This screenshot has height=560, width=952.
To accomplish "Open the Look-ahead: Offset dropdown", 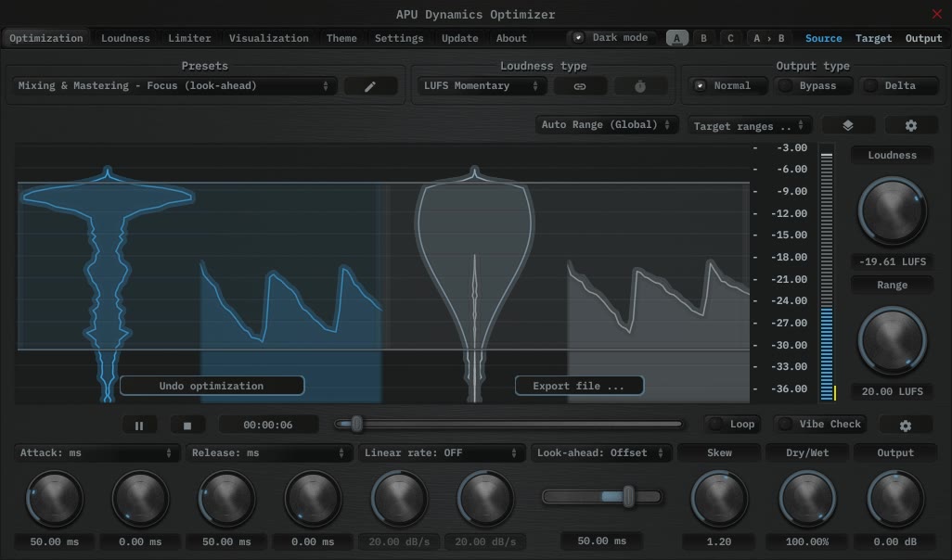I will pyautogui.click(x=600, y=453).
